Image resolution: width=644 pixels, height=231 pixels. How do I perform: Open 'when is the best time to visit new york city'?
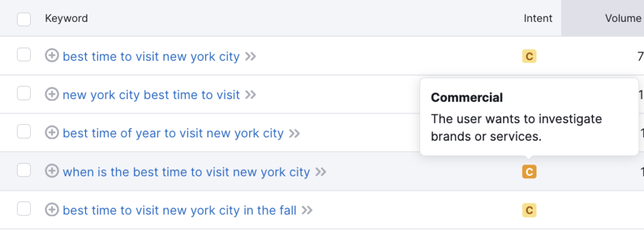coord(186,172)
